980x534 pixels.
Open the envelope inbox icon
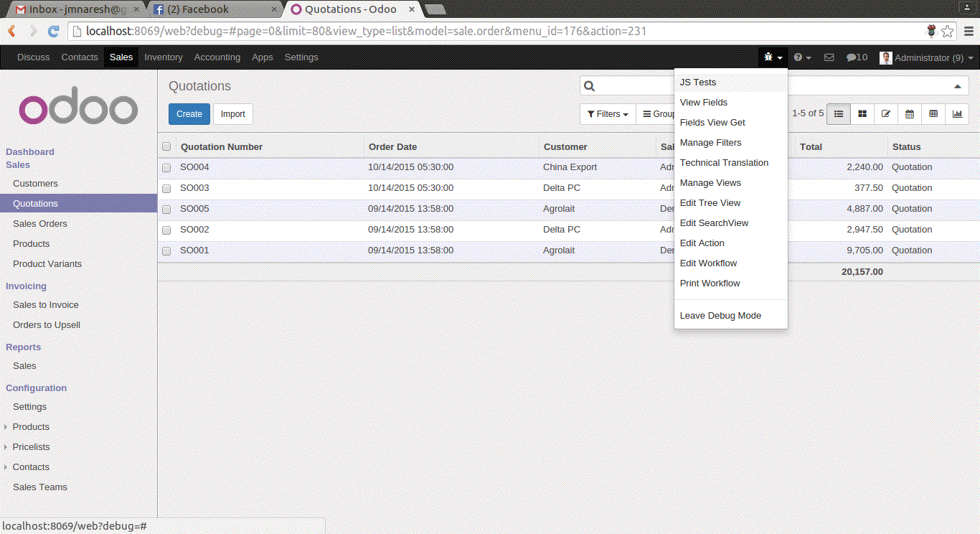[x=829, y=57]
